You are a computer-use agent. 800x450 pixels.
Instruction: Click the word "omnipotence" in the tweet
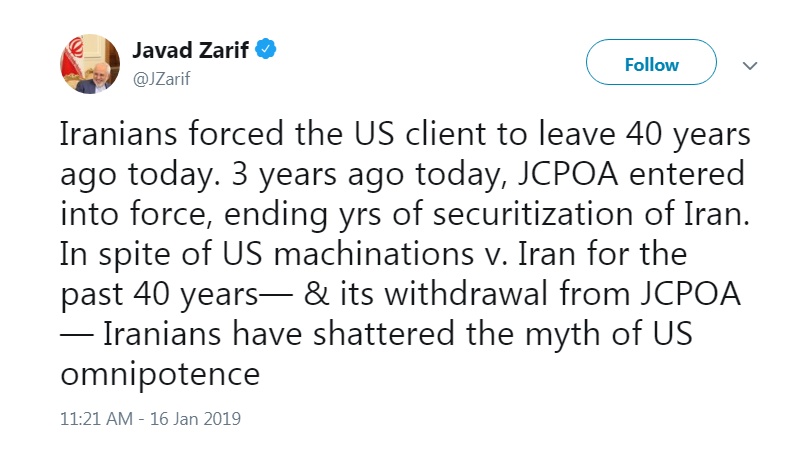161,374
